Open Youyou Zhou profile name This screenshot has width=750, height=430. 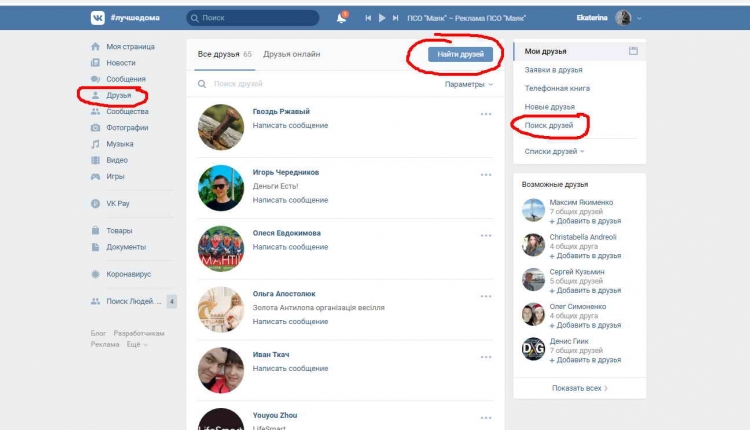[x=275, y=415]
